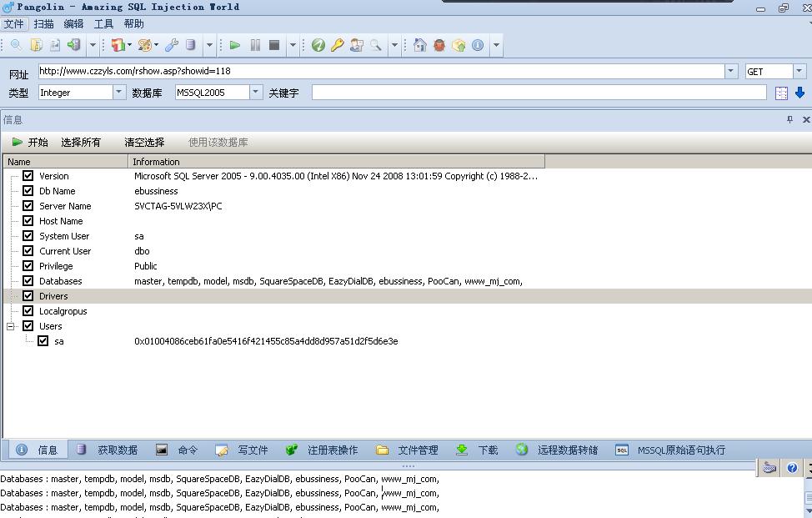Open the 编辑 menu
Image resolution: width=812 pixels, height=518 pixels.
pos(73,24)
